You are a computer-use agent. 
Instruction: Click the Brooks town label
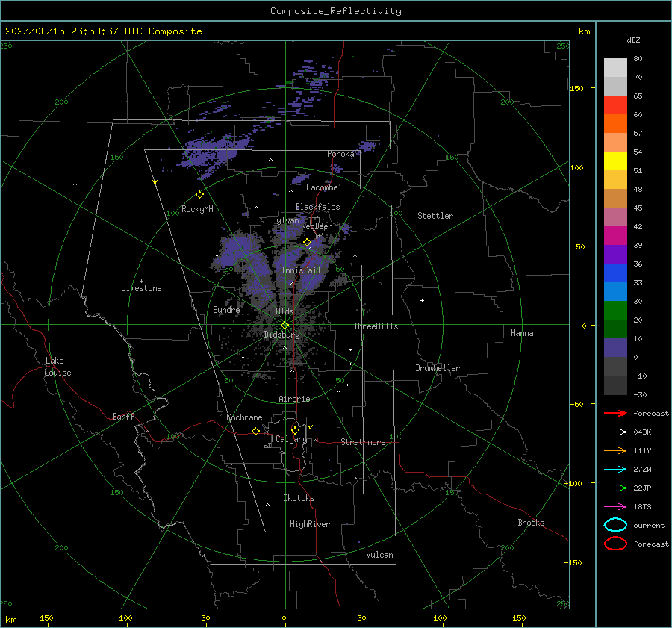pos(531,523)
